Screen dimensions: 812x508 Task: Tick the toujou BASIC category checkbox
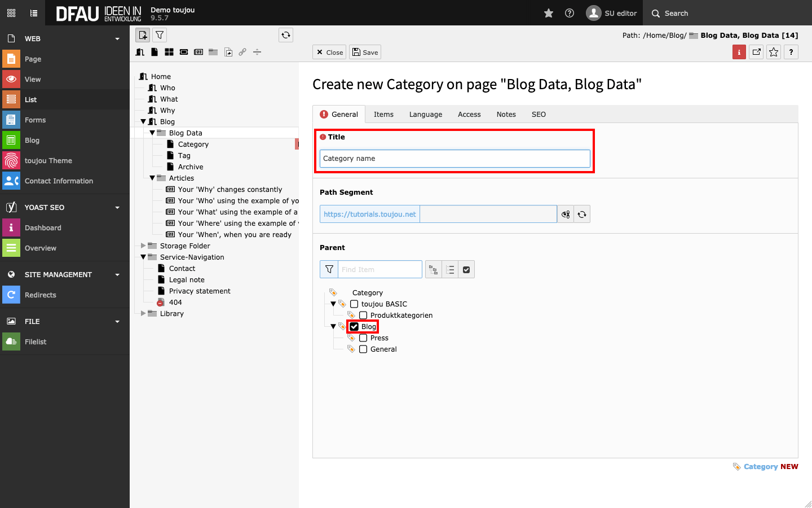(354, 304)
